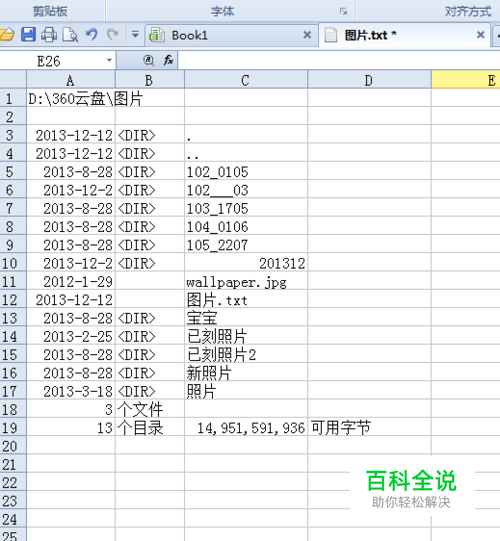
Task: Click cell with D:\360云盘\图片
Action: [x=71, y=99]
